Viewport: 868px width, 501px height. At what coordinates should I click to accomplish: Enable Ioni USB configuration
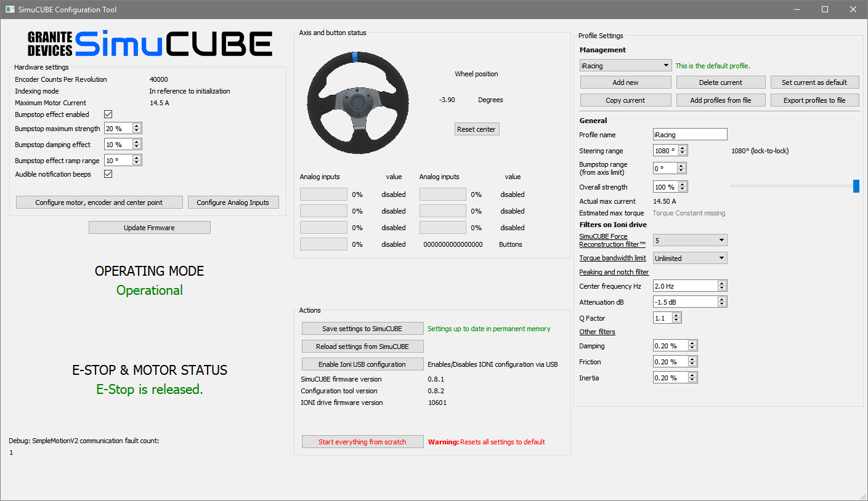click(362, 364)
